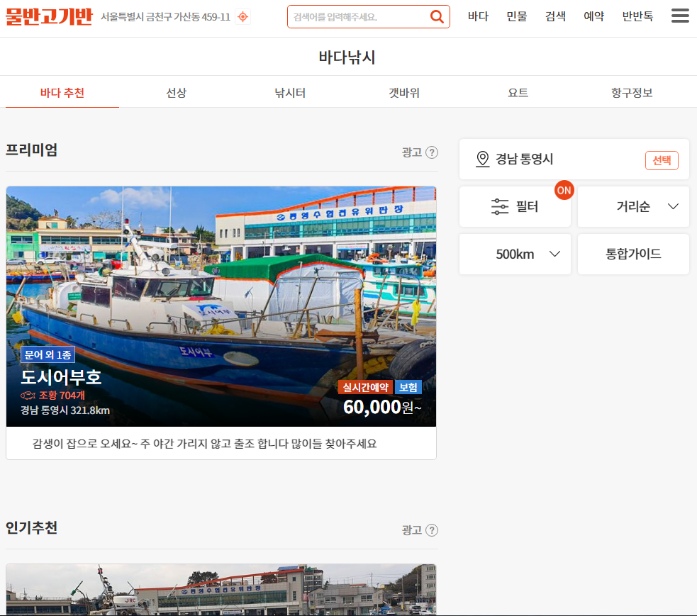Image resolution: width=697 pixels, height=616 pixels.
Task: Click the 감생이 잡으로 오세요 description text
Action: 204,444
